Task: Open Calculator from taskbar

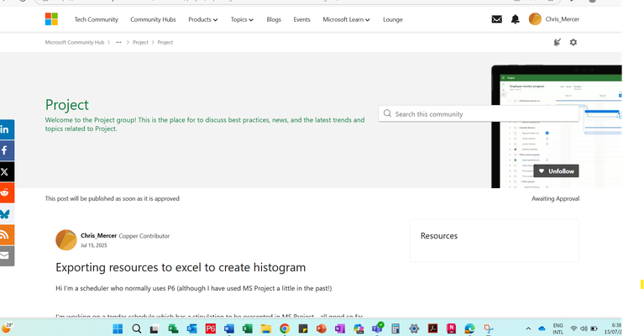Action: tap(395, 328)
